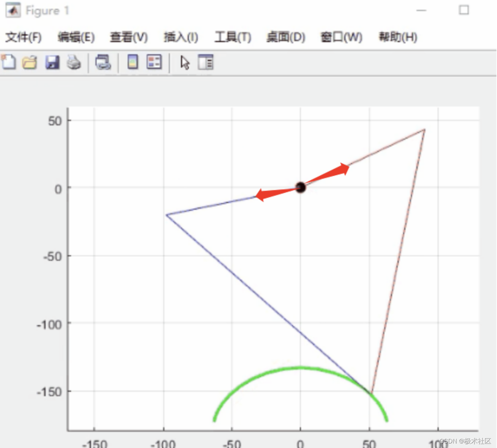Viewport: 497px width, 448px height.
Task: Open the 文件(F) menu
Action: point(23,37)
